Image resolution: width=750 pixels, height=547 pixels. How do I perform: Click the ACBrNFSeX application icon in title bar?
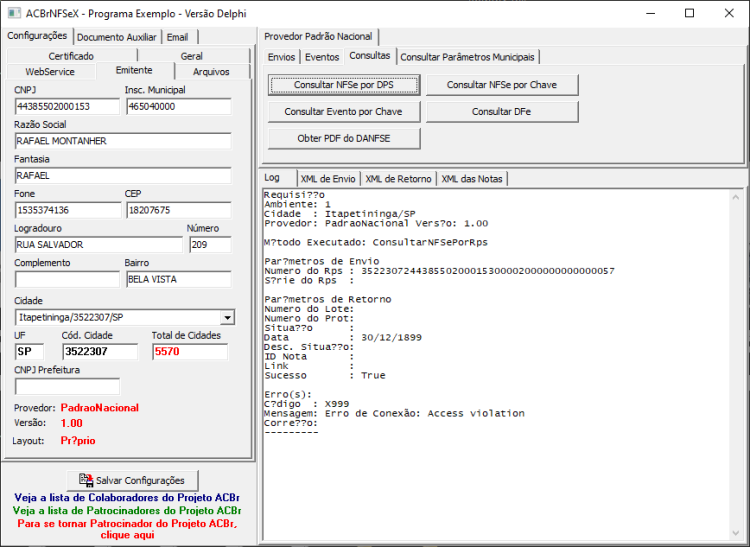[14, 13]
